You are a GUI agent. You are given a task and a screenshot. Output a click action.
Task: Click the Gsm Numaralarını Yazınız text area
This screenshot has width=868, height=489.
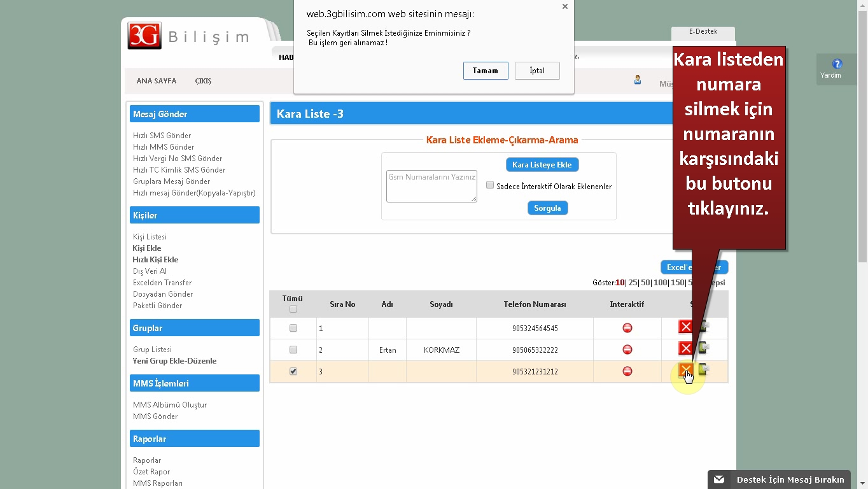coord(431,186)
